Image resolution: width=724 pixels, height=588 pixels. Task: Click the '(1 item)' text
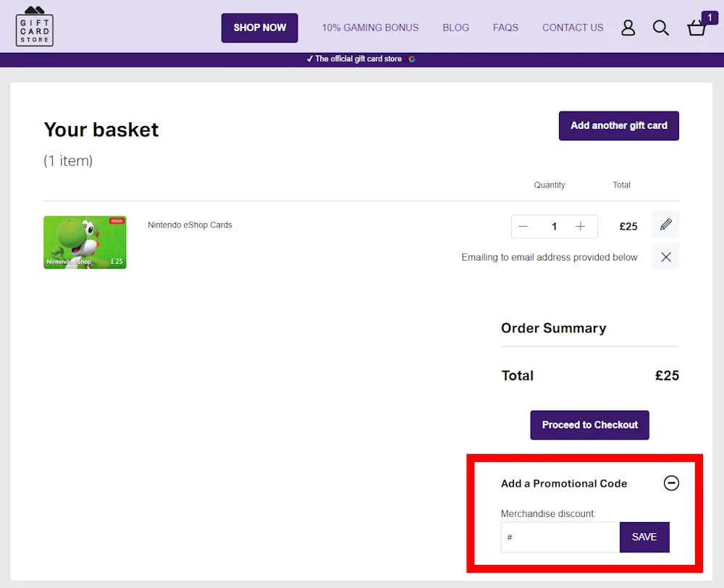pos(68,161)
